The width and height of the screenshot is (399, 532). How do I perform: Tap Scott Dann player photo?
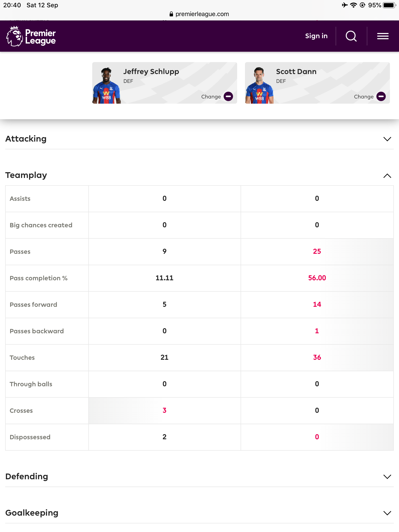coord(259,86)
